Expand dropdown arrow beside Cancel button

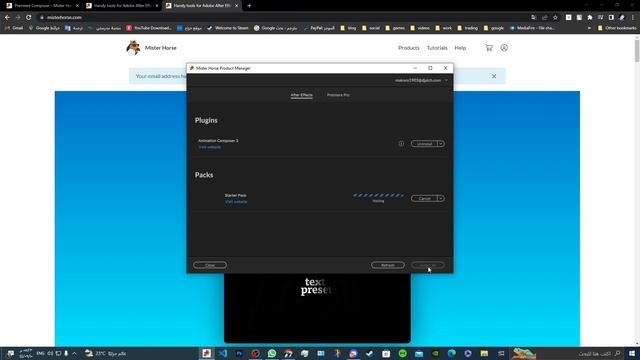click(x=441, y=198)
